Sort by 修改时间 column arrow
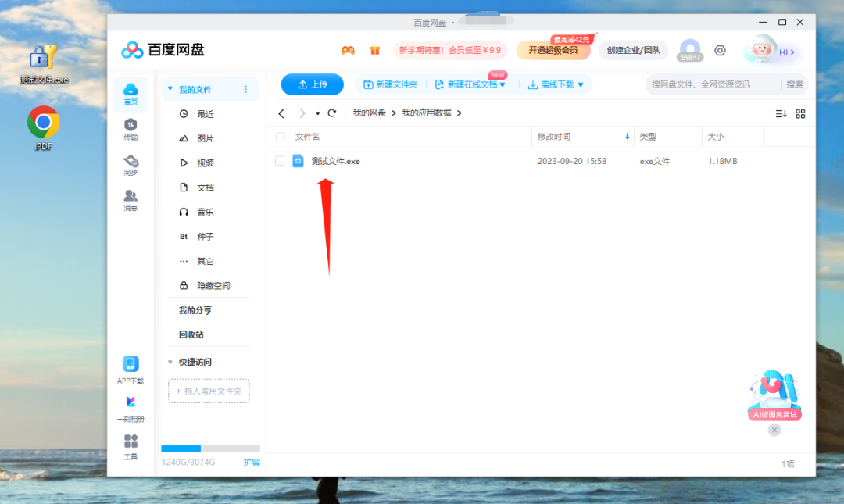The height and width of the screenshot is (504, 844). (627, 137)
